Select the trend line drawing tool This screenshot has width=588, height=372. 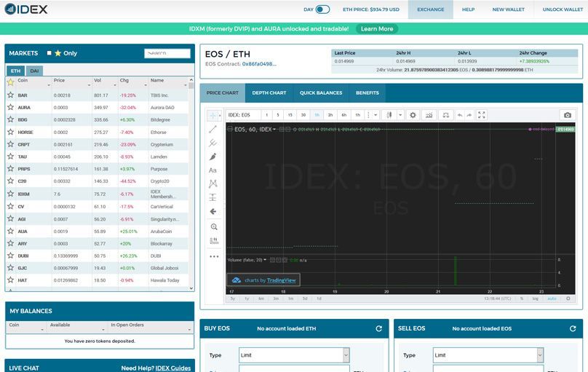[213, 129]
